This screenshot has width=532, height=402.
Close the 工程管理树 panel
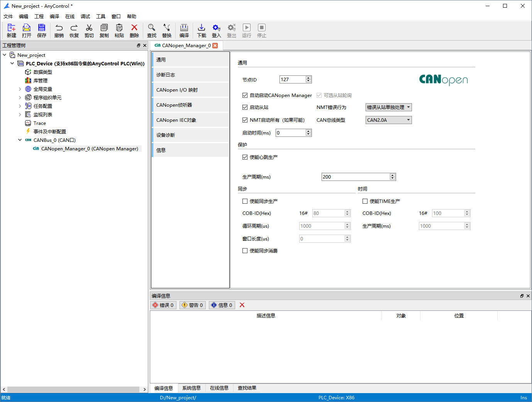(x=145, y=45)
